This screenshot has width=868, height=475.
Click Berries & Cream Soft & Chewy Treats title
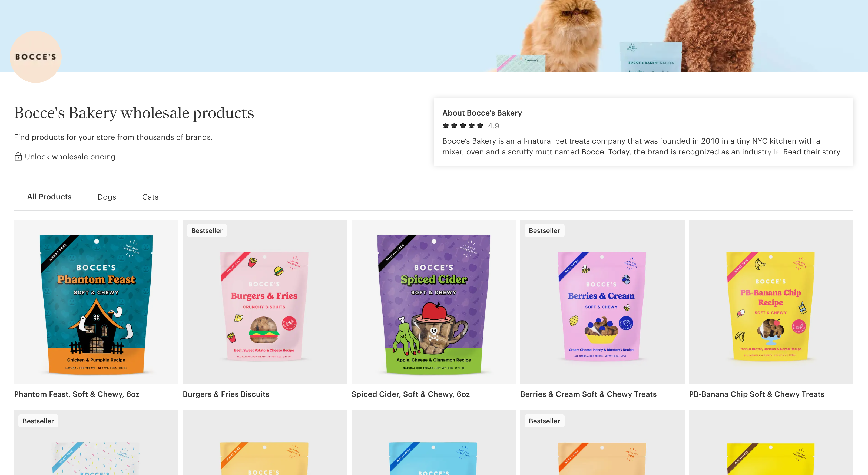[x=588, y=394]
